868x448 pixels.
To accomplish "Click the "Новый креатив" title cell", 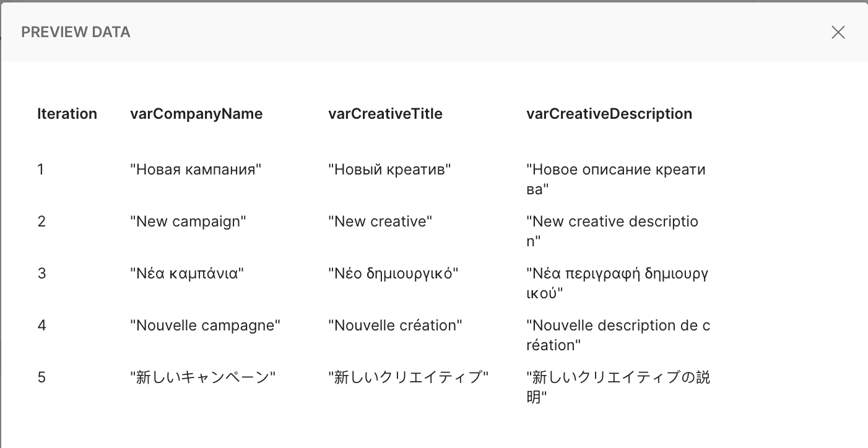I will [389, 170].
